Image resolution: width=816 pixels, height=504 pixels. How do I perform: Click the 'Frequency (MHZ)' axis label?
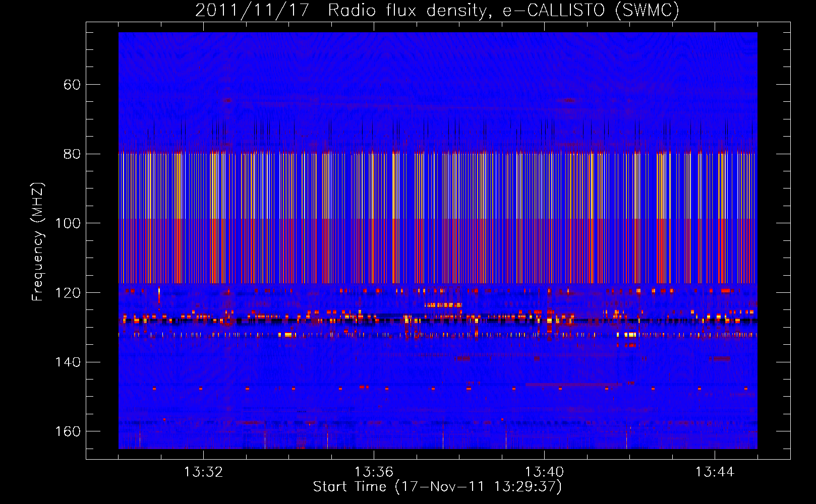38,242
